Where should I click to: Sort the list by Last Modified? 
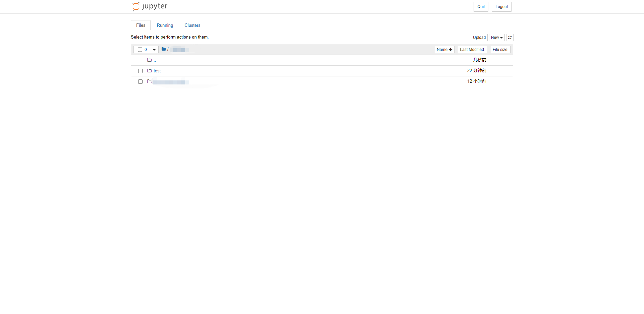tap(472, 50)
